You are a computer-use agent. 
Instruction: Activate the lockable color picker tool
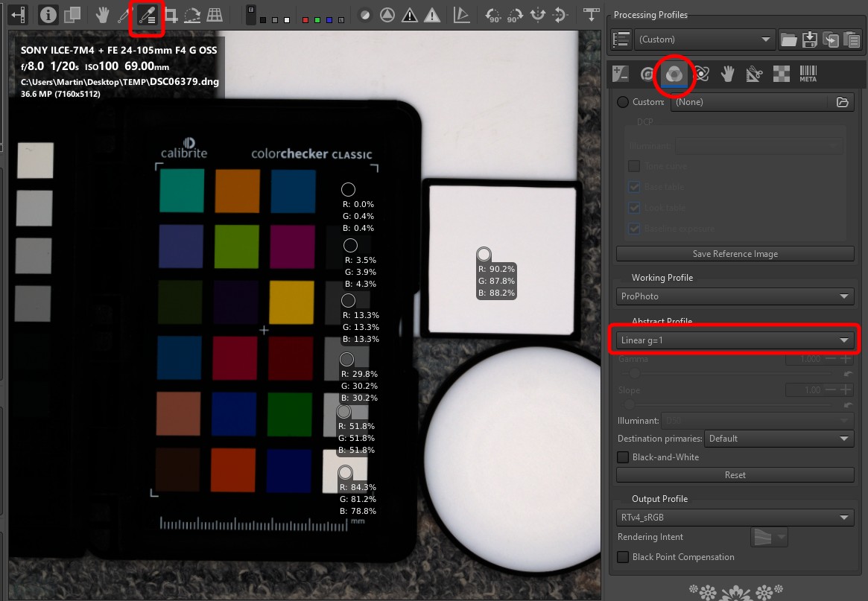pos(148,16)
